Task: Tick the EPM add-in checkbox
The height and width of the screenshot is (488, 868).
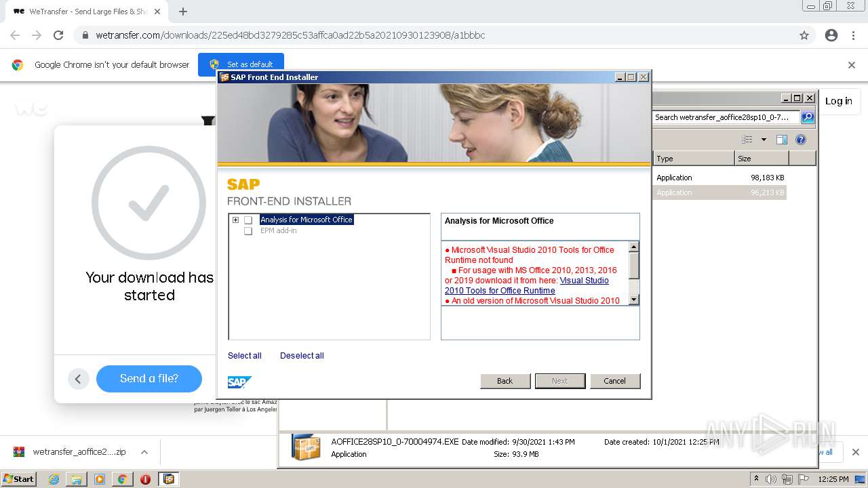Action: 248,231
